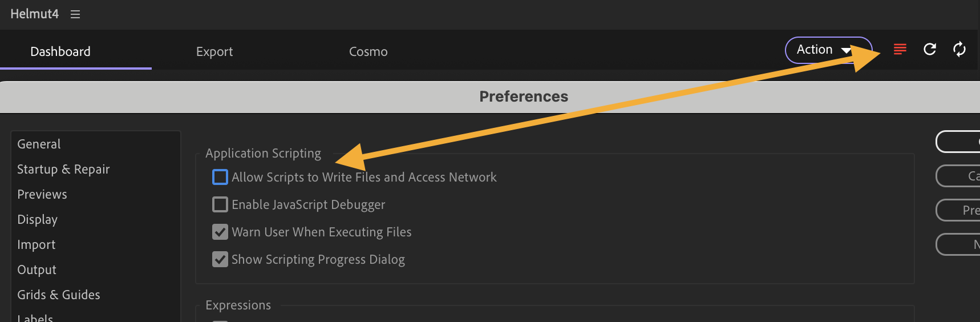The width and height of the screenshot is (980, 322).
Task: Open Previews preferences section
Action: pos(42,194)
